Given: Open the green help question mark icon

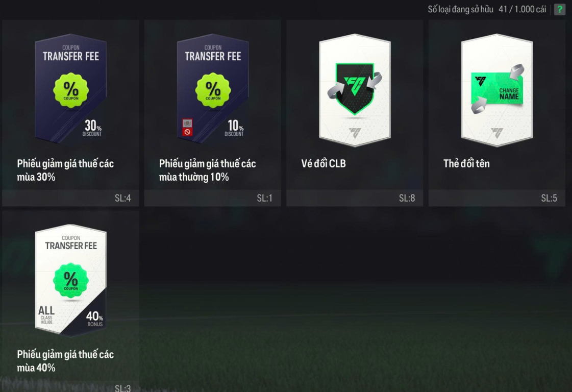Looking at the screenshot, I should [560, 10].
